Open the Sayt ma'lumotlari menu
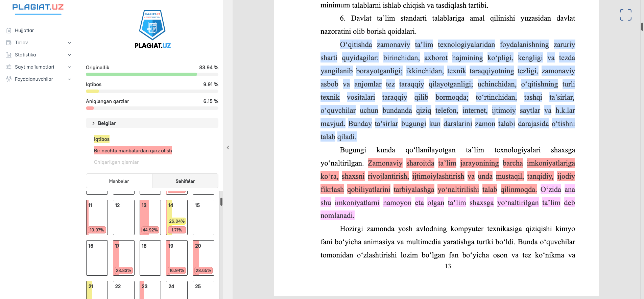The image size is (644, 299). tap(39, 67)
